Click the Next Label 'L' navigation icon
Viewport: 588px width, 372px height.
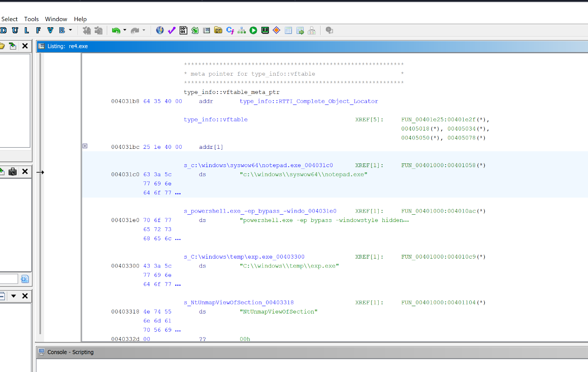tap(27, 30)
